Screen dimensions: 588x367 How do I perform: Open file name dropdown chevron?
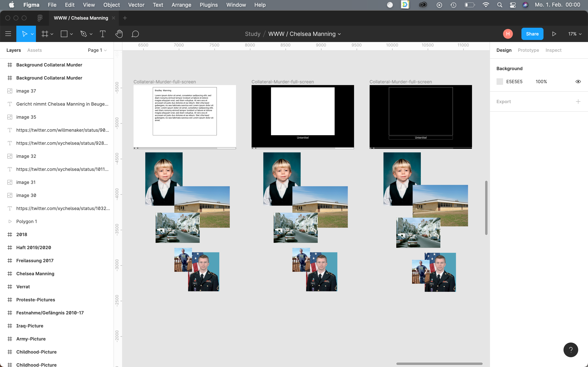click(340, 34)
